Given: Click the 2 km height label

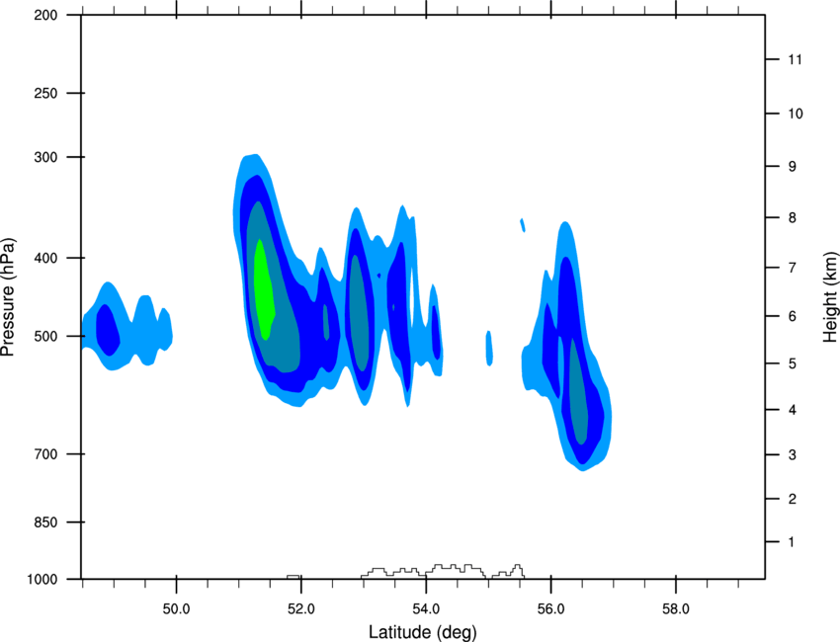Looking at the screenshot, I should pos(793,499).
